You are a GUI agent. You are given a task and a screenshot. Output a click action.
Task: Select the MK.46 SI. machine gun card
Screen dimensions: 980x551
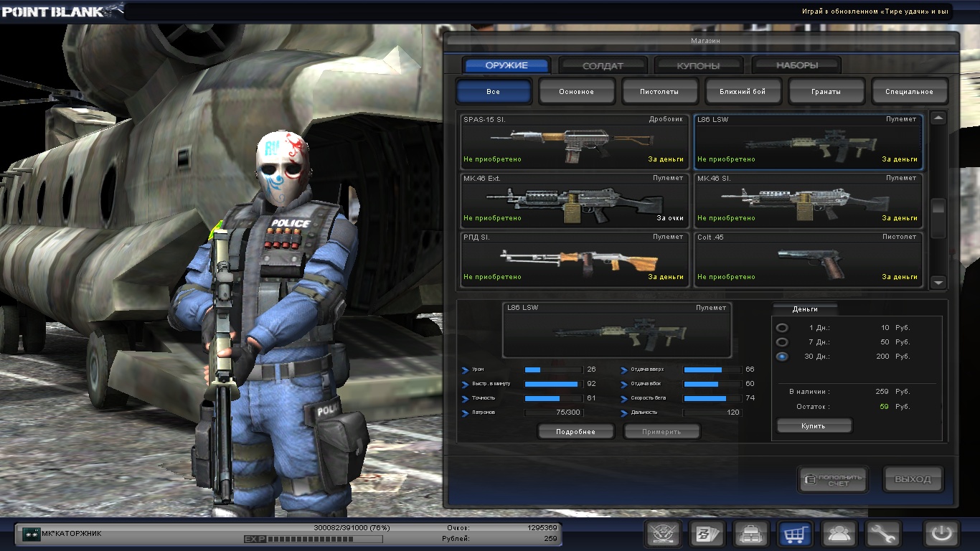click(808, 201)
